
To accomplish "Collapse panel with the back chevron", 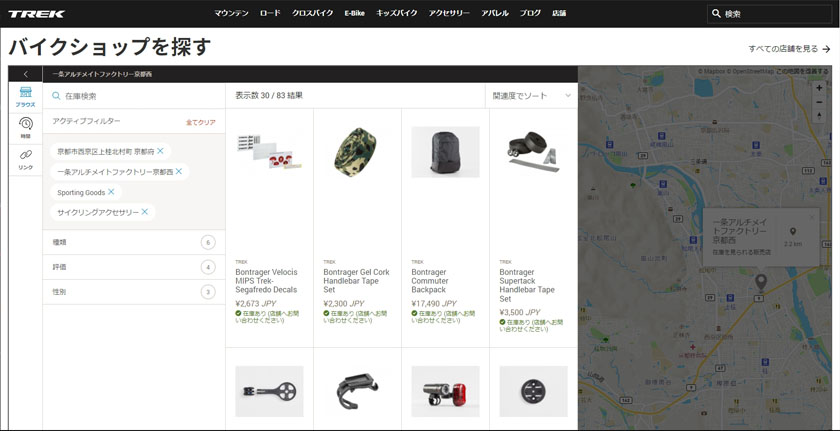I will pyautogui.click(x=25, y=74).
